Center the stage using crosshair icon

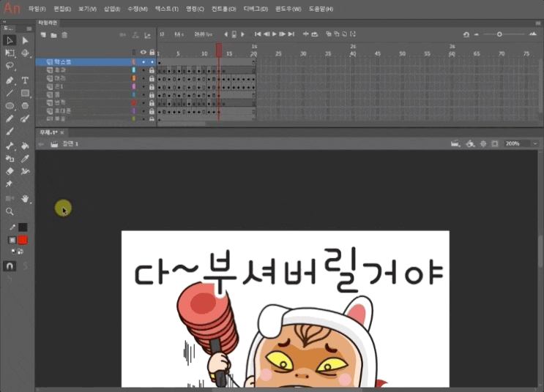pyautogui.click(x=483, y=143)
